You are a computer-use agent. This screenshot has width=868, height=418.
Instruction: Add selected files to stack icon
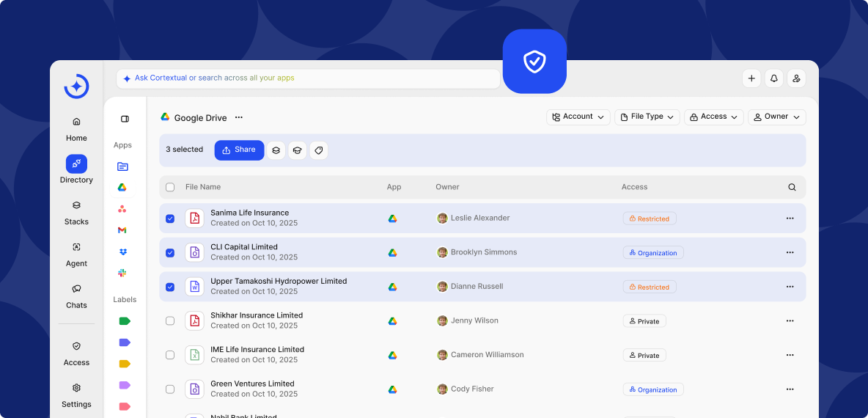click(276, 150)
